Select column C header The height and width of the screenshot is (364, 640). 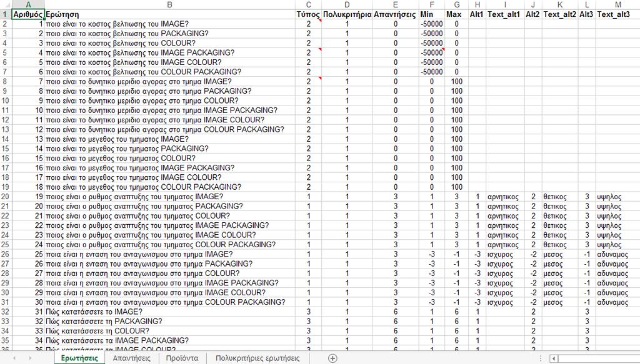[309, 4]
